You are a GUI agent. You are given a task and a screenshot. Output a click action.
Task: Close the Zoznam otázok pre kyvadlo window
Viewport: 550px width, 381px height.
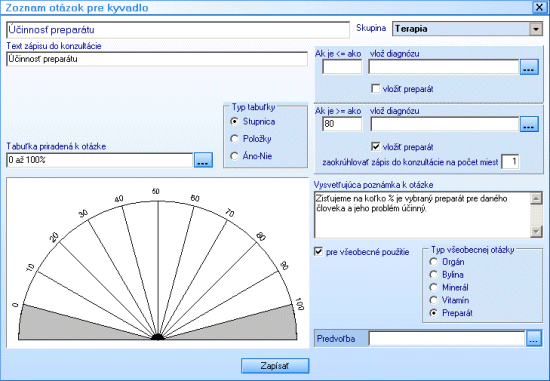[539, 7]
